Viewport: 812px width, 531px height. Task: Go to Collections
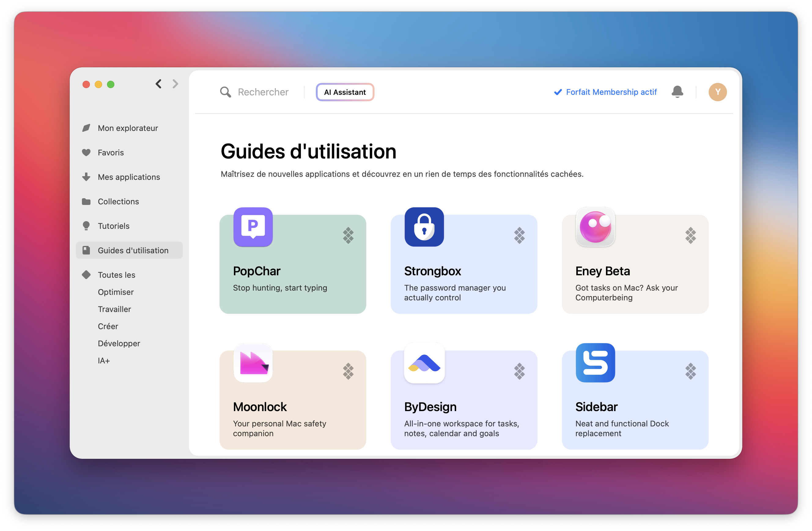(129, 201)
